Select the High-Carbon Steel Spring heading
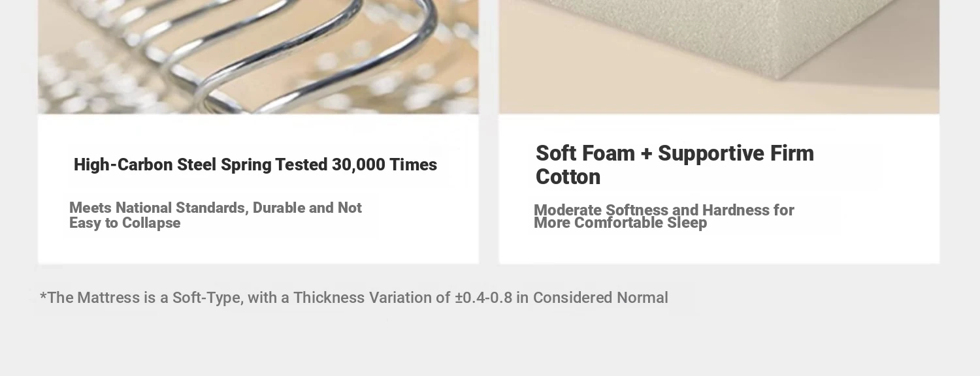This screenshot has height=376, width=980. point(255,164)
